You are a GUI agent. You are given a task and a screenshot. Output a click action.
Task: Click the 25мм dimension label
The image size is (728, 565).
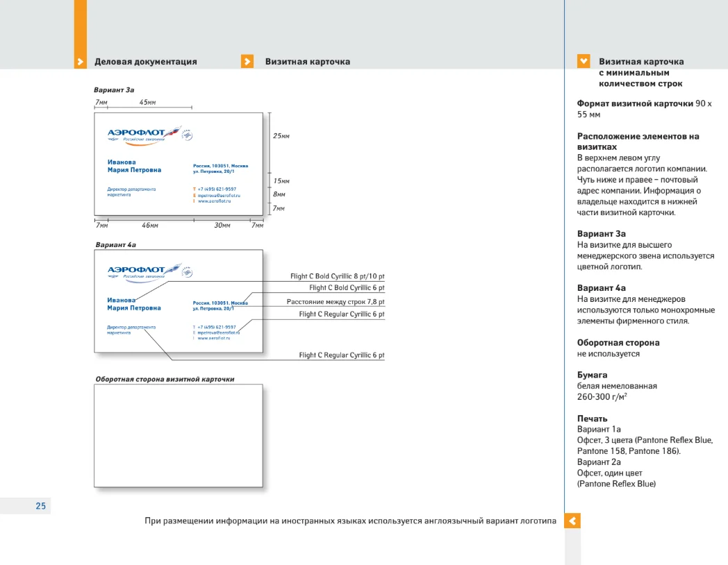pos(281,136)
